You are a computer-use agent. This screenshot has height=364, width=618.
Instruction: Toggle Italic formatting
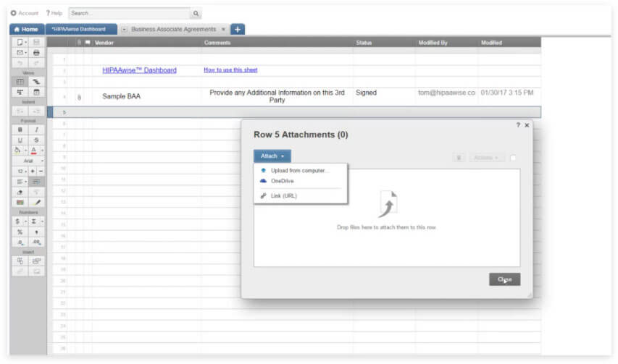(x=36, y=130)
